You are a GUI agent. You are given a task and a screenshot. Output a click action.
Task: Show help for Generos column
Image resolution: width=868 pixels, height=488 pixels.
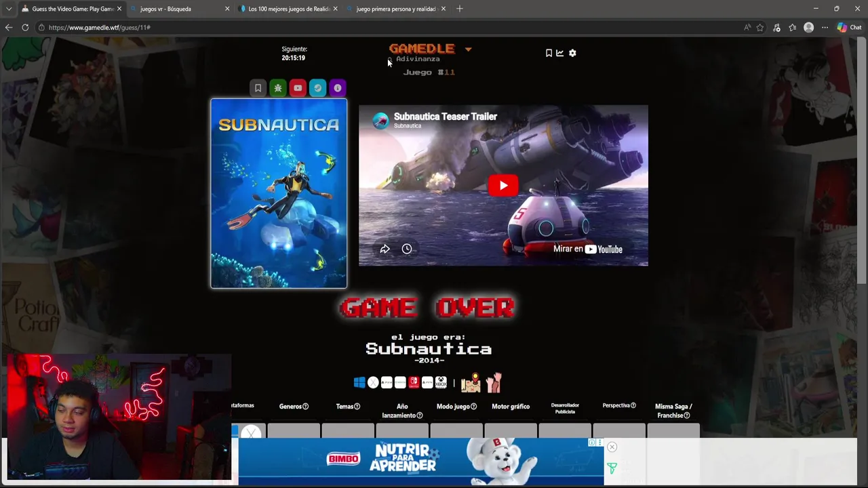pos(305,407)
